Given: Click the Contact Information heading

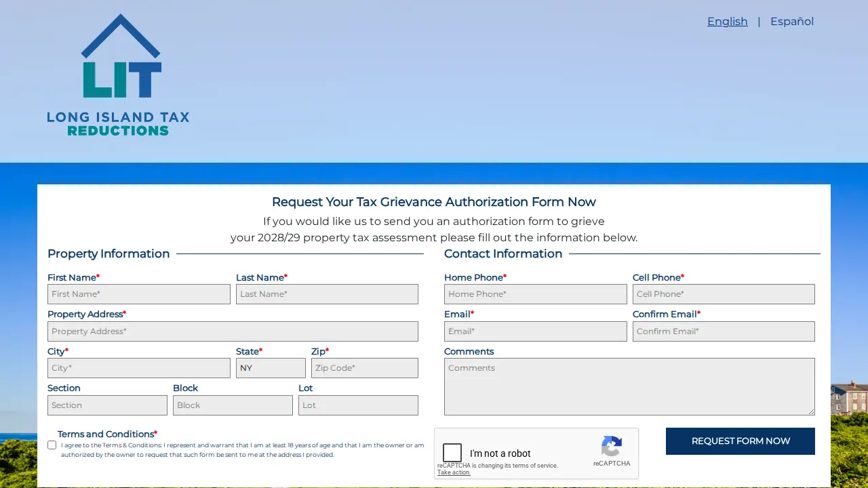Looking at the screenshot, I should coord(503,253).
